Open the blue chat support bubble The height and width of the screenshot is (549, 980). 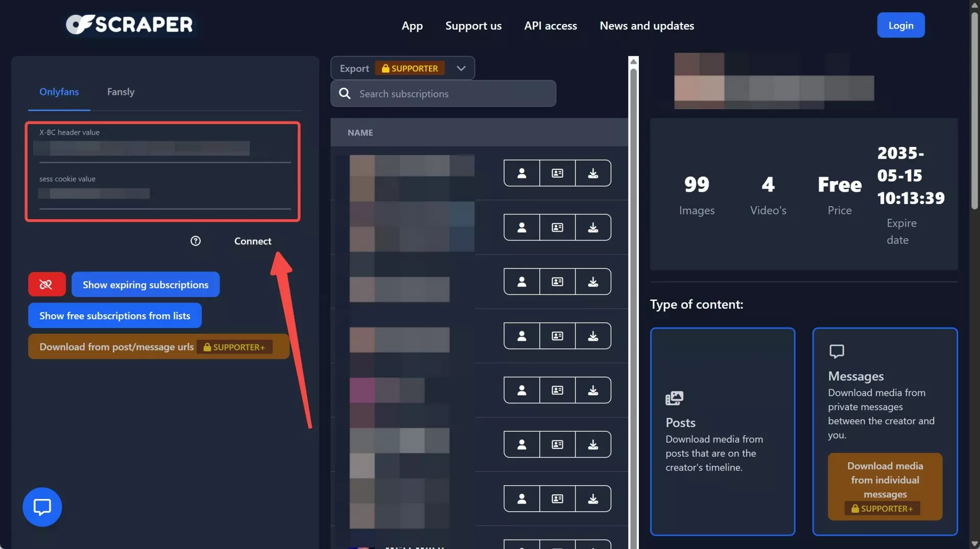[x=42, y=507]
